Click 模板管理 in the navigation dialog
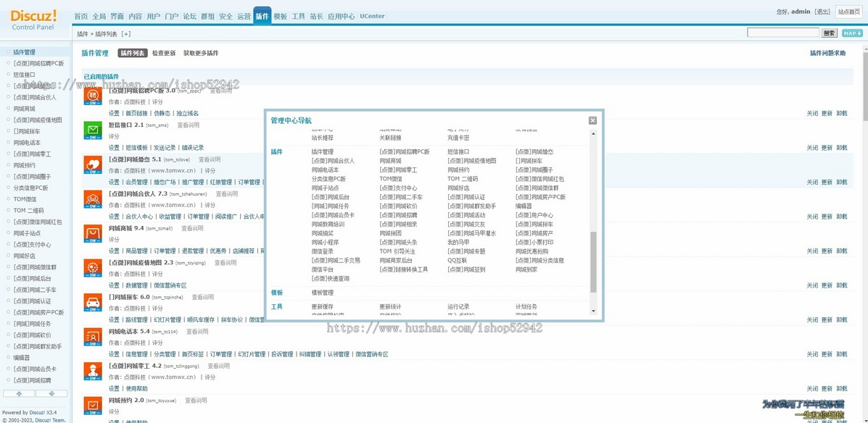 (323, 293)
